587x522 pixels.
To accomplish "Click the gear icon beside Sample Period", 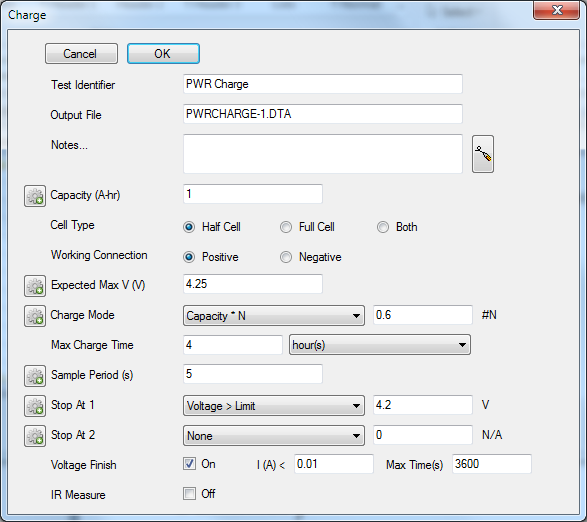I will [35, 376].
